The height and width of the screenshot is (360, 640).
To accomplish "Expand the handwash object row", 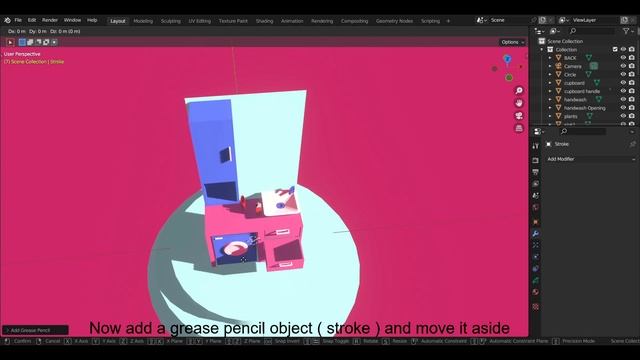I will (550, 100).
